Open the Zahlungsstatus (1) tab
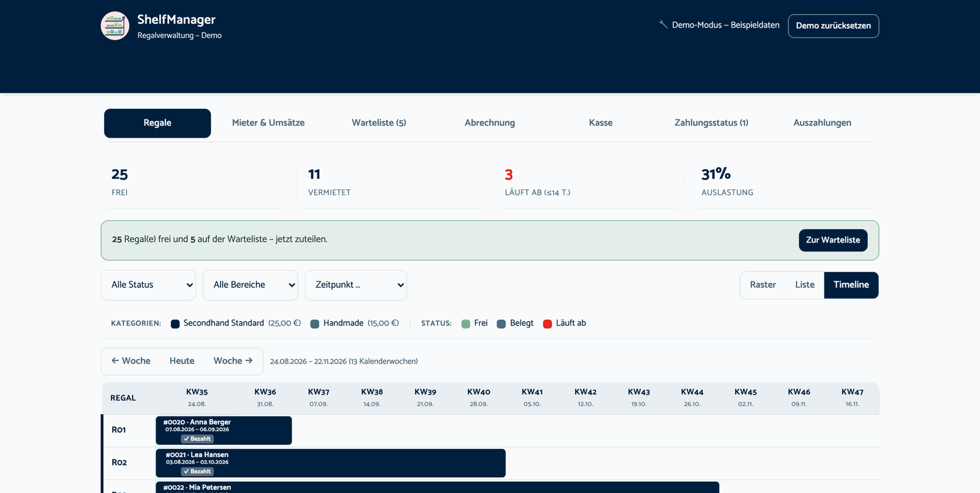Viewport: 980px width, 493px height. [712, 123]
